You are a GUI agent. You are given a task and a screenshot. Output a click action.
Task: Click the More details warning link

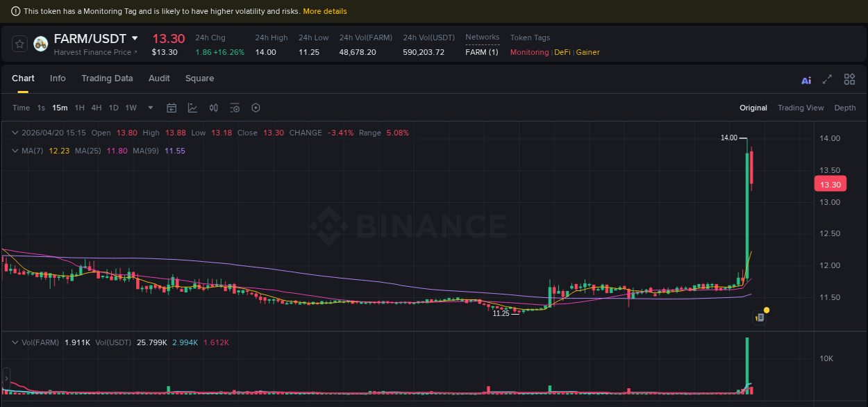coord(325,11)
